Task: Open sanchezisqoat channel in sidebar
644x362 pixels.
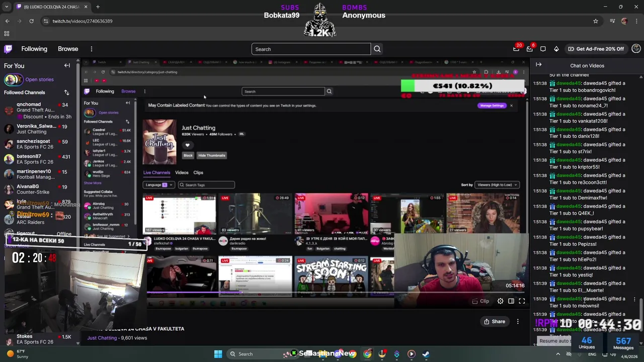Action: pos(38,144)
